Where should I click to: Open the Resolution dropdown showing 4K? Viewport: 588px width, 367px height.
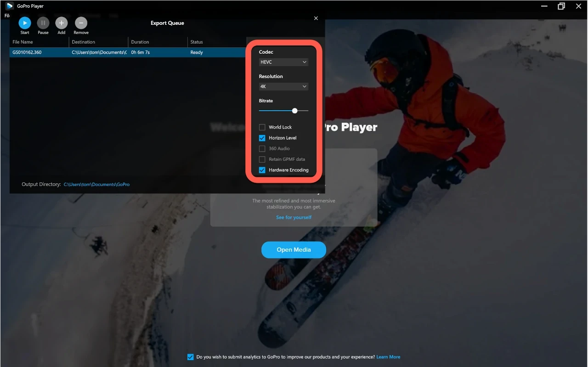tap(283, 86)
